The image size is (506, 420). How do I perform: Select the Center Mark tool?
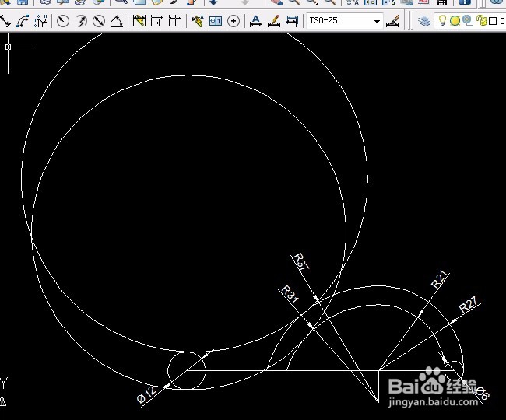(234, 21)
